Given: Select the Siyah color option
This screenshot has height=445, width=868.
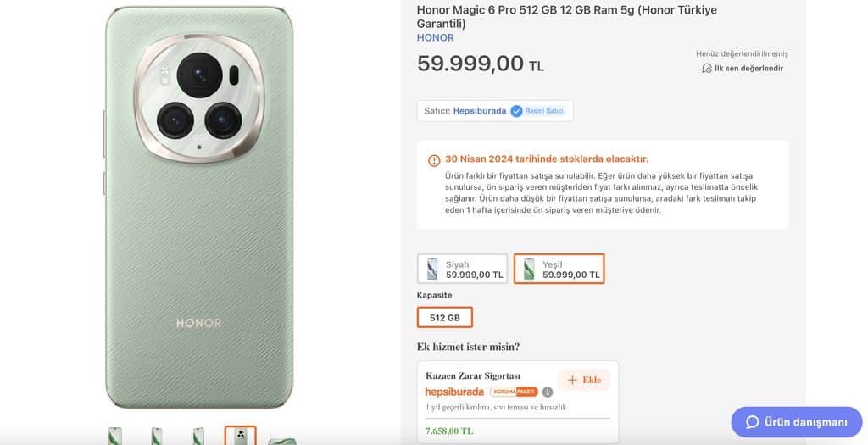Looking at the screenshot, I should point(462,270).
